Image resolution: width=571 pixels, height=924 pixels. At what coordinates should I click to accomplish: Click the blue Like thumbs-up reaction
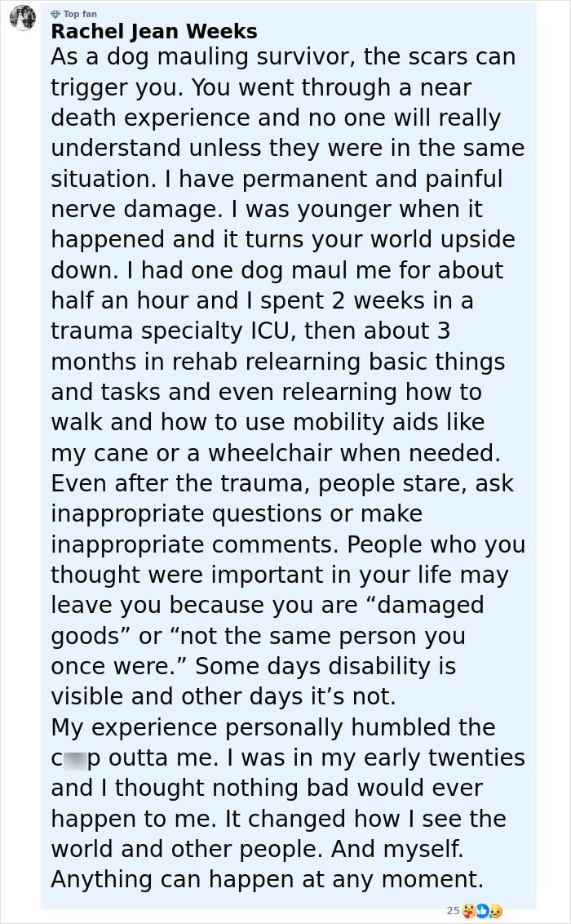click(482, 910)
